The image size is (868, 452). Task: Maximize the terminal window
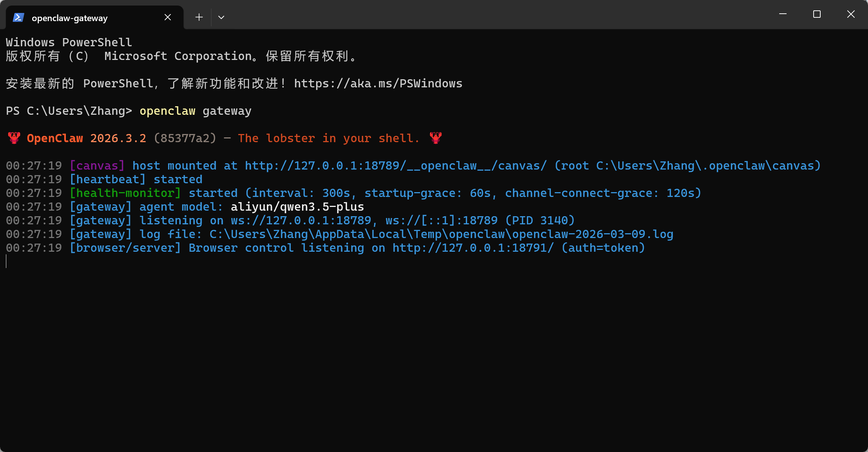click(x=817, y=14)
